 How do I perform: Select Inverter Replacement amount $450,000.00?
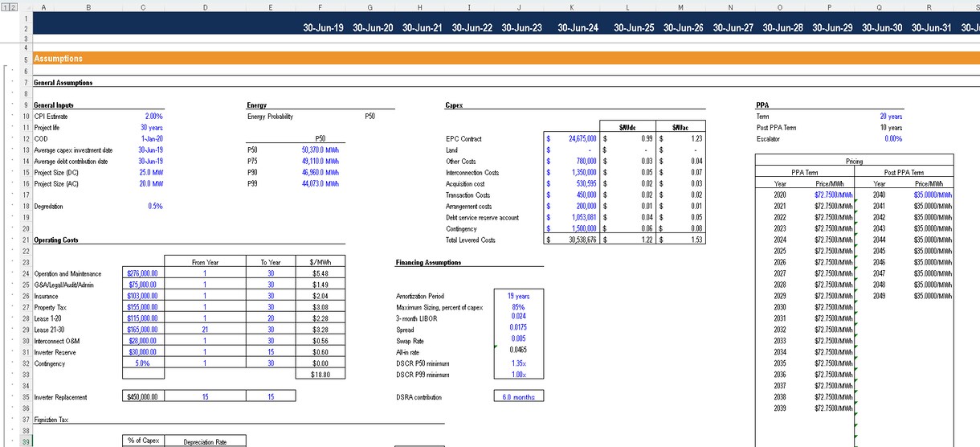pyautogui.click(x=143, y=397)
